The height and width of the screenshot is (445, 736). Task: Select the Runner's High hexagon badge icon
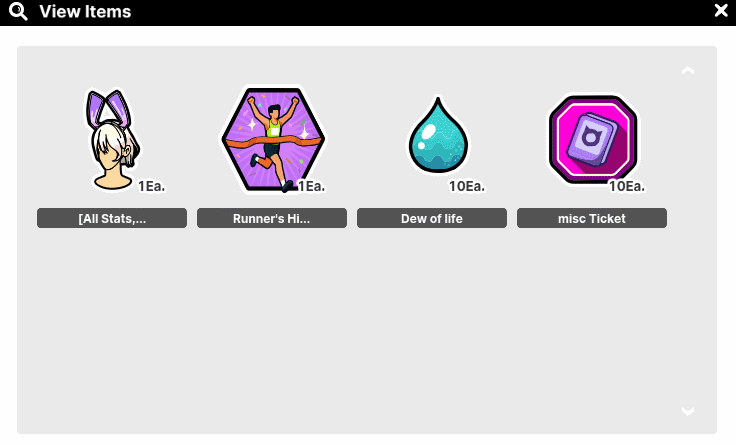tap(273, 139)
